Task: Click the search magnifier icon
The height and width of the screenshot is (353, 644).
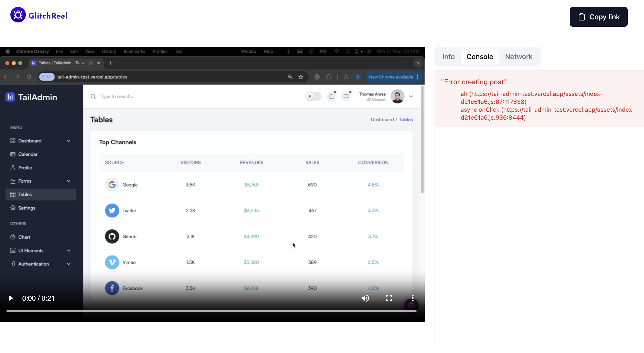Action: (x=93, y=96)
